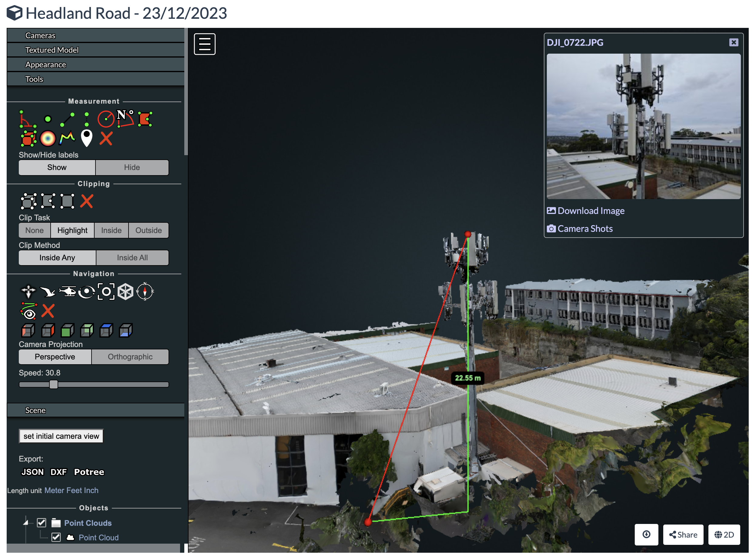Set length unit to Feet
Image resolution: width=756 pixels, height=560 pixels.
[74, 491]
